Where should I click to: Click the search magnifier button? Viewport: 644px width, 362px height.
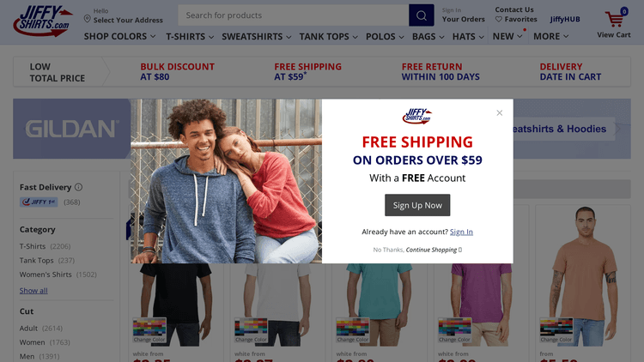[421, 15]
